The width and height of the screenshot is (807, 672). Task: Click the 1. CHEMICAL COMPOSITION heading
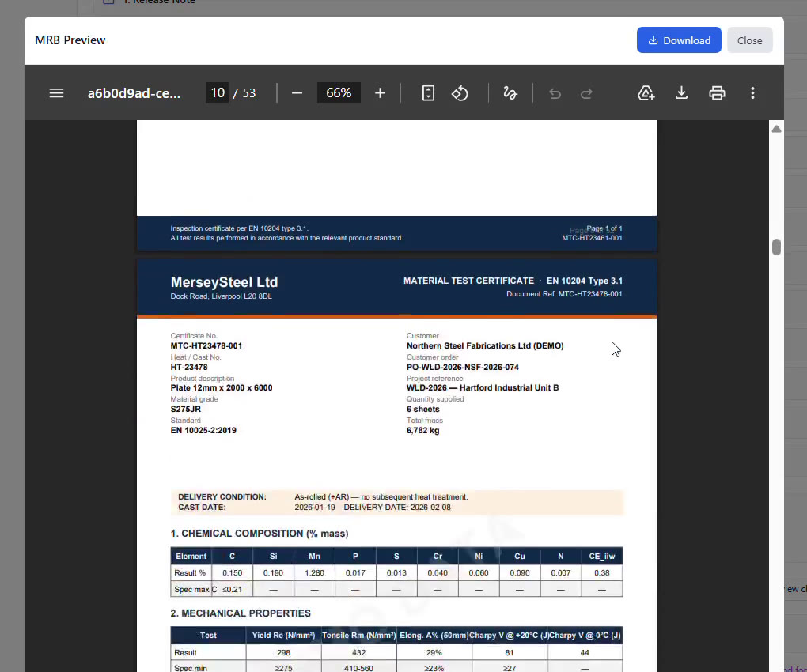(260, 534)
